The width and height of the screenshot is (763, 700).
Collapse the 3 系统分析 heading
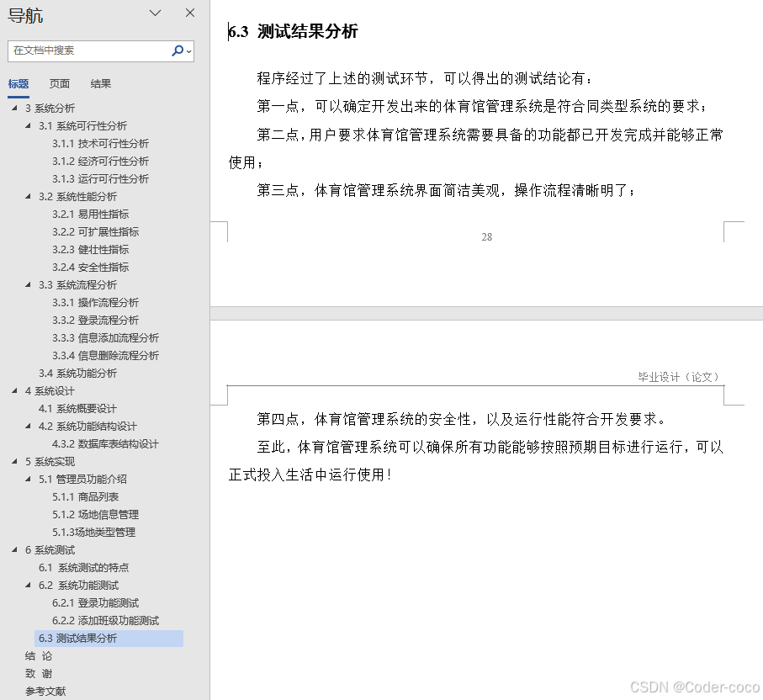pyautogui.click(x=14, y=108)
